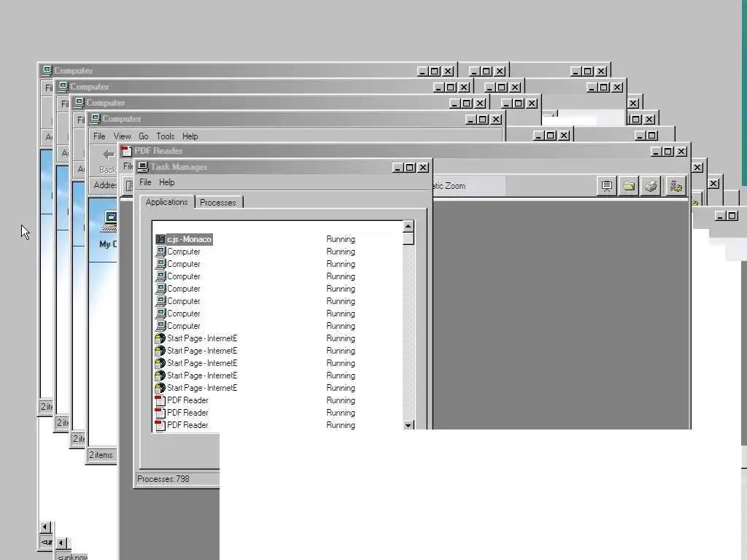
Task: Click the scroll up arrow in application list
Action: [409, 226]
